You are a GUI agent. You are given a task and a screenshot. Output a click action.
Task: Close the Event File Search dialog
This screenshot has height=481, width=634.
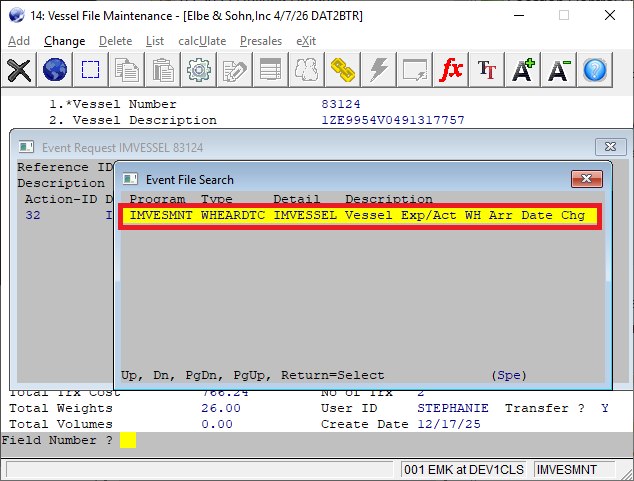(x=585, y=179)
